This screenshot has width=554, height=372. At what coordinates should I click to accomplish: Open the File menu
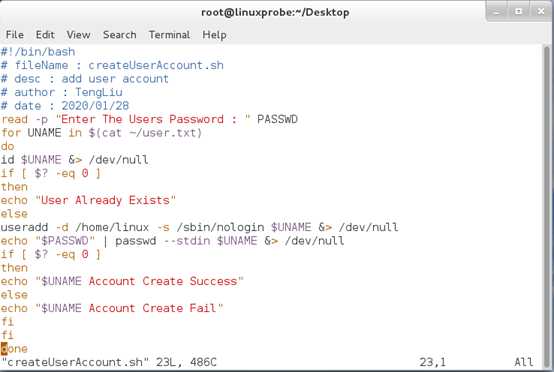(x=15, y=35)
